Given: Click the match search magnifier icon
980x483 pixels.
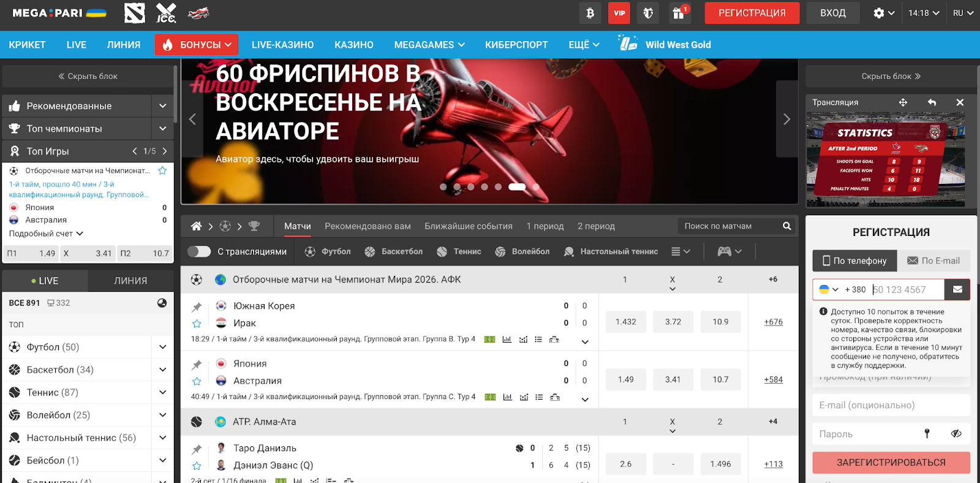Looking at the screenshot, I should click(x=787, y=226).
